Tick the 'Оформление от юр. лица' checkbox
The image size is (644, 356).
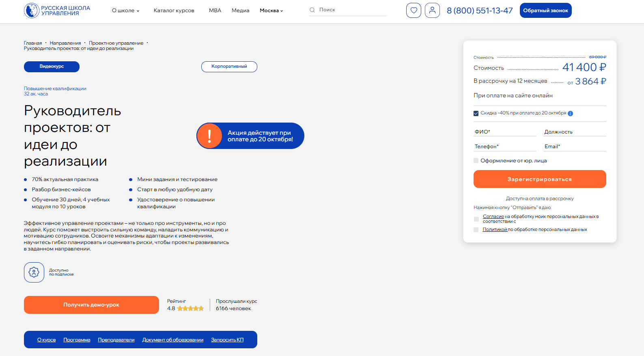click(476, 161)
